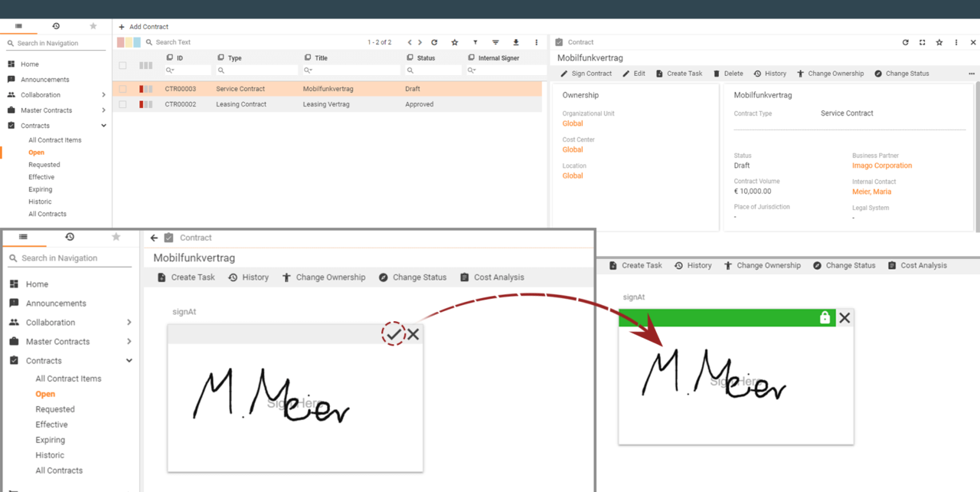Confirm the signature with the checkmark
Image resolution: width=980 pixels, height=492 pixels.
395,334
